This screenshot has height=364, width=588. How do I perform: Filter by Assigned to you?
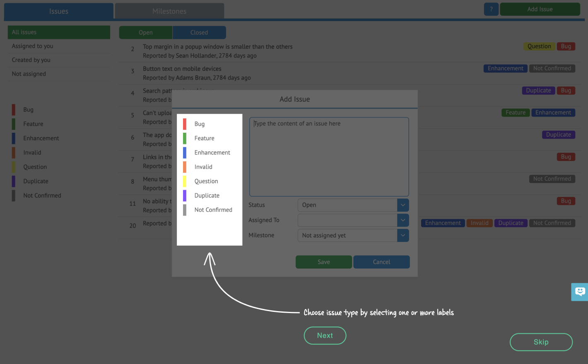click(x=32, y=46)
